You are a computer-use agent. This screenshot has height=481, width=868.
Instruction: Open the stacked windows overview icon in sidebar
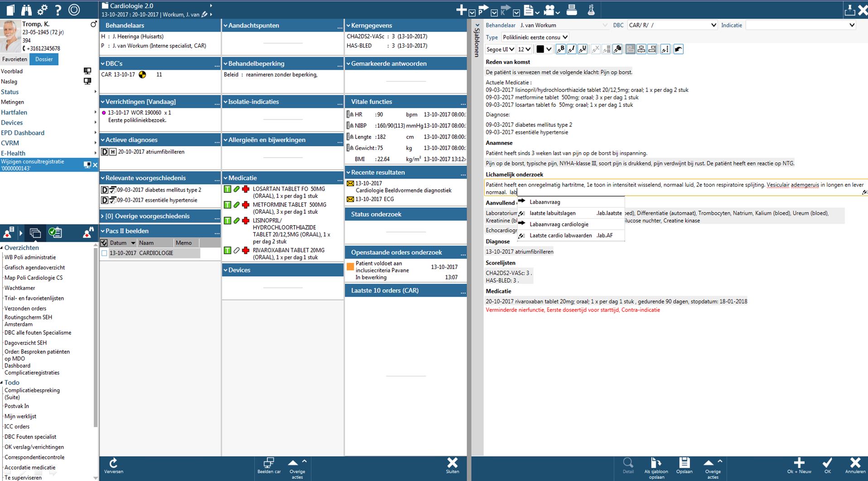click(x=35, y=233)
